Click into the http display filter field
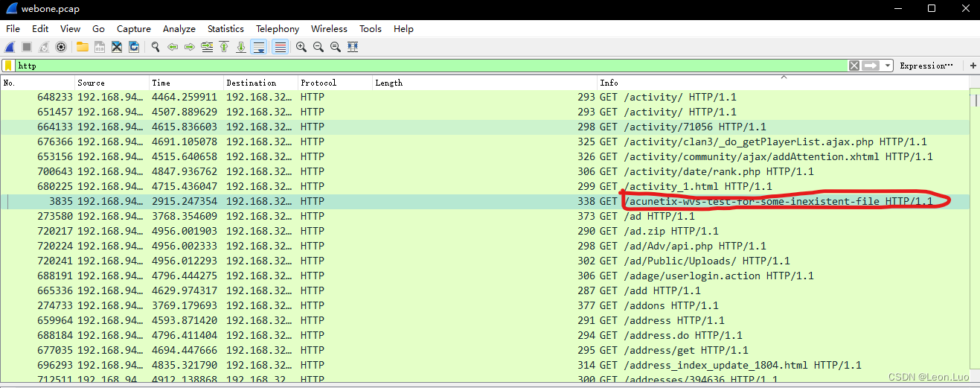 [431, 66]
